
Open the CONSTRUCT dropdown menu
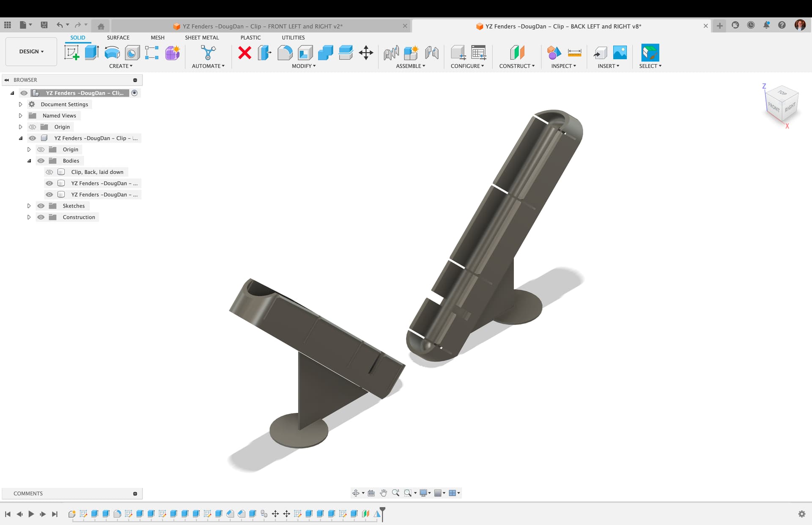click(x=517, y=66)
